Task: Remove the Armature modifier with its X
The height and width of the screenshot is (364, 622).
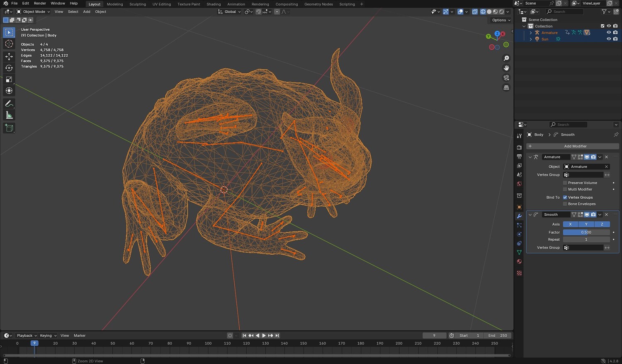Action: 606,157
